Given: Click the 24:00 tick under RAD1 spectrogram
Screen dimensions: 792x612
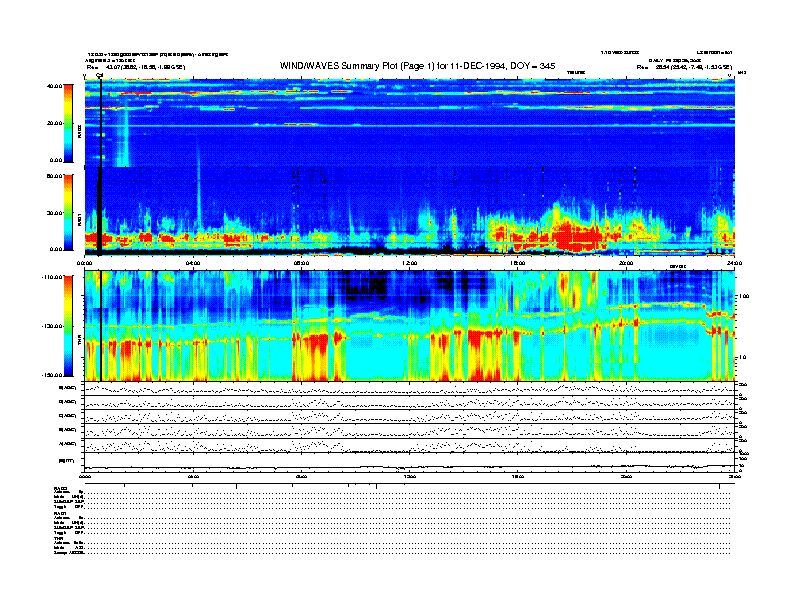Looking at the screenshot, I should tap(734, 263).
